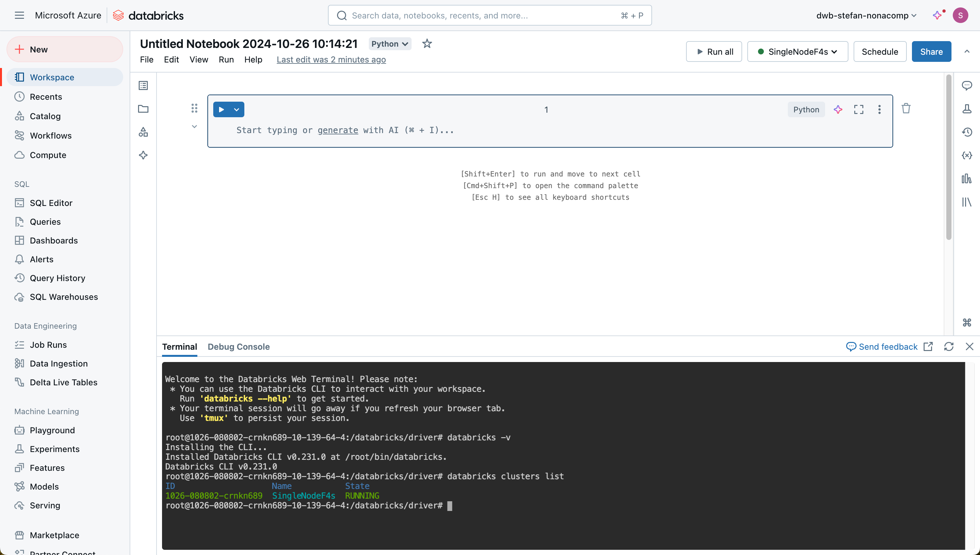Open the Databricks Assistant sparkle icon

click(143, 155)
